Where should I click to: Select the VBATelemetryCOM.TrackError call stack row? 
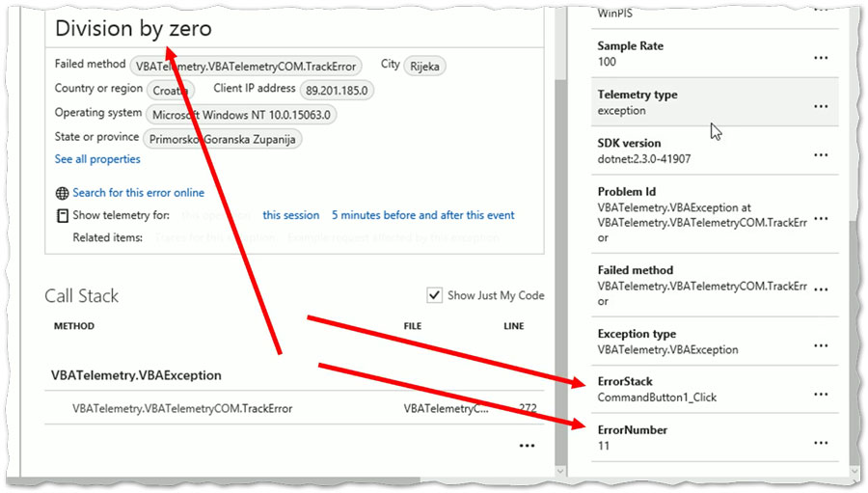point(294,408)
